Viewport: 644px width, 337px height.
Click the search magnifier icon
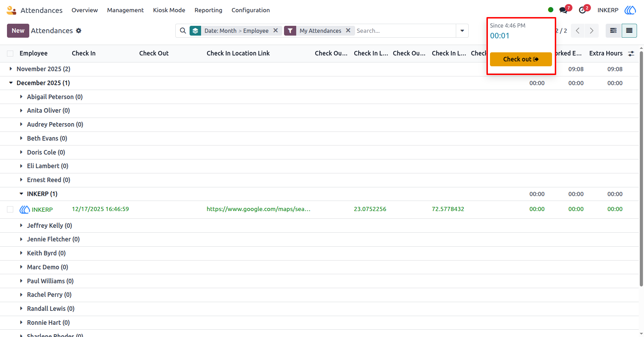point(183,31)
